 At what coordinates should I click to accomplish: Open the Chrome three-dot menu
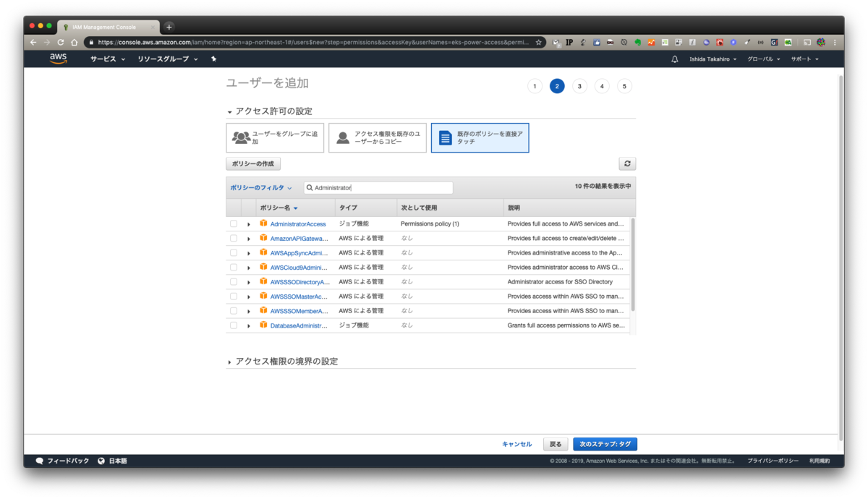coord(835,42)
